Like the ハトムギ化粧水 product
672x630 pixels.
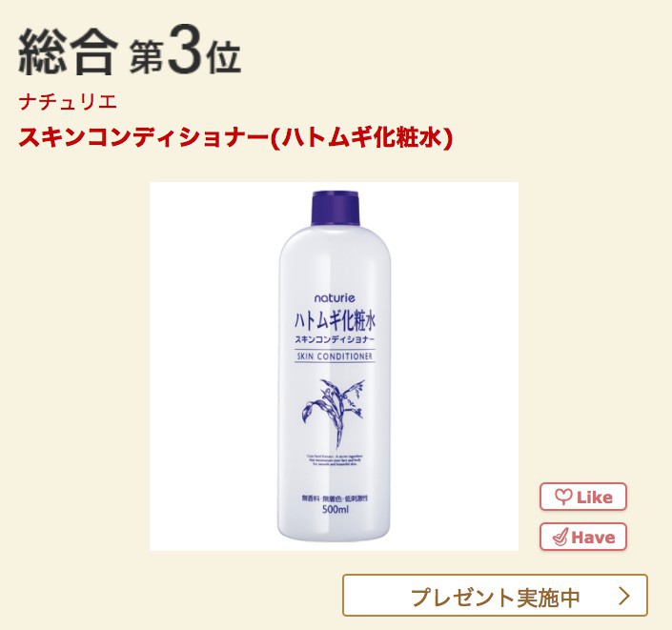[583, 497]
